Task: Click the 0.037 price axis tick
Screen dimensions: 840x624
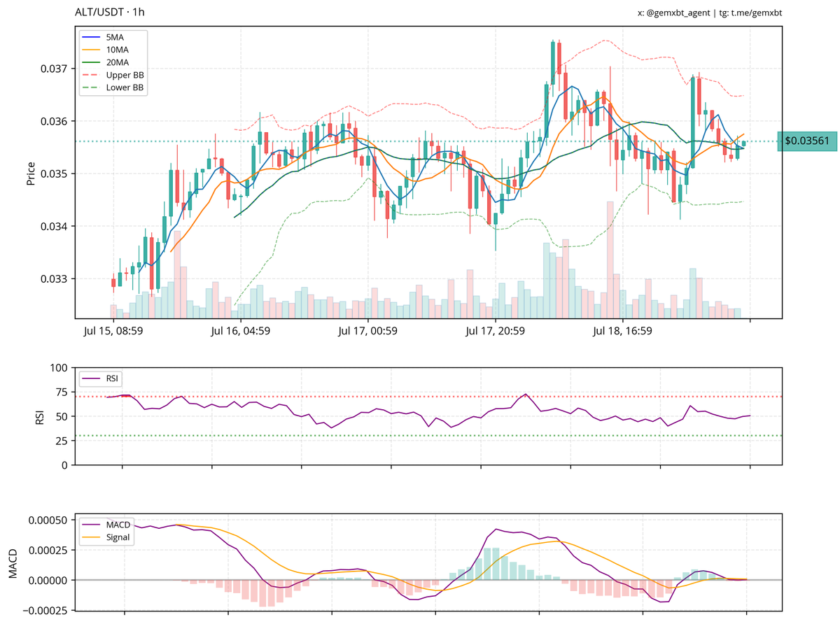Action: pos(52,69)
